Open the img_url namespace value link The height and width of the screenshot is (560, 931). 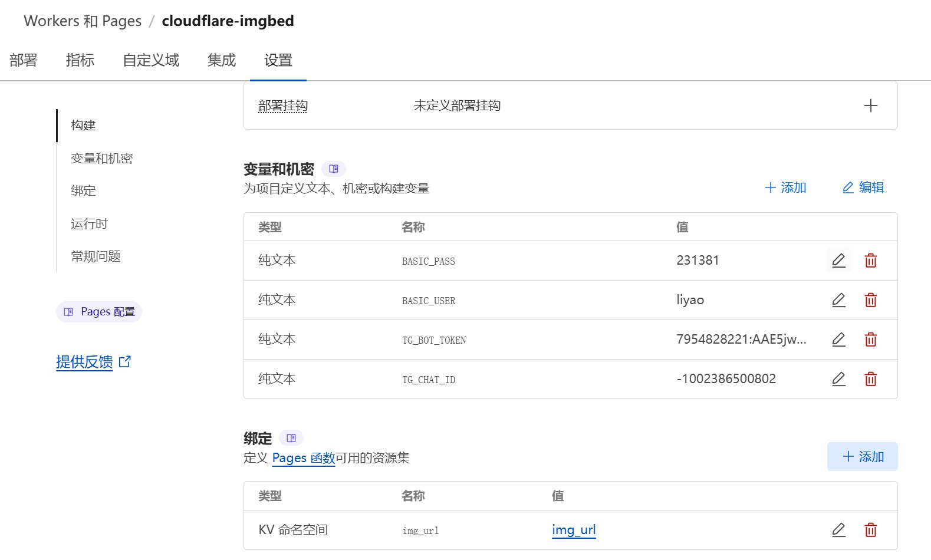[x=574, y=530]
